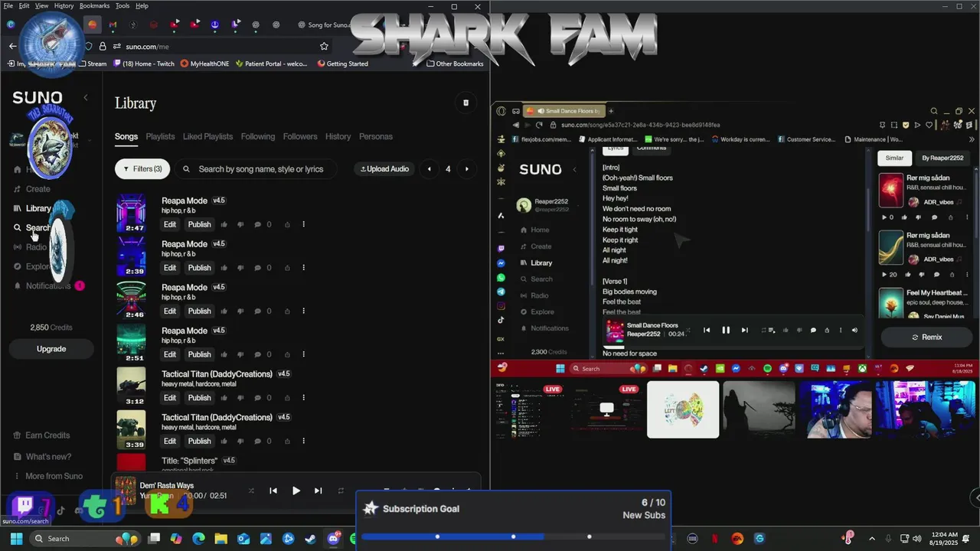Share the 3:39 Tactical Titan song

287,441
